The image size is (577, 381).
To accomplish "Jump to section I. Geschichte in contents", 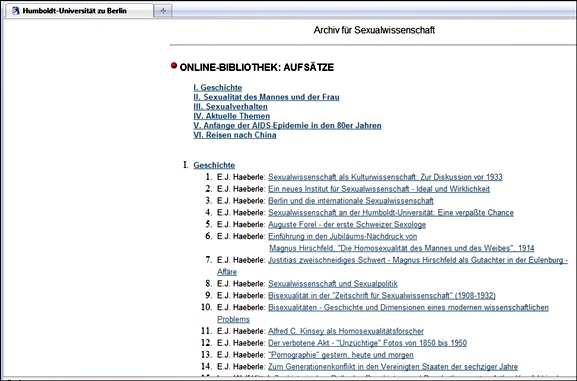I will 217,88.
